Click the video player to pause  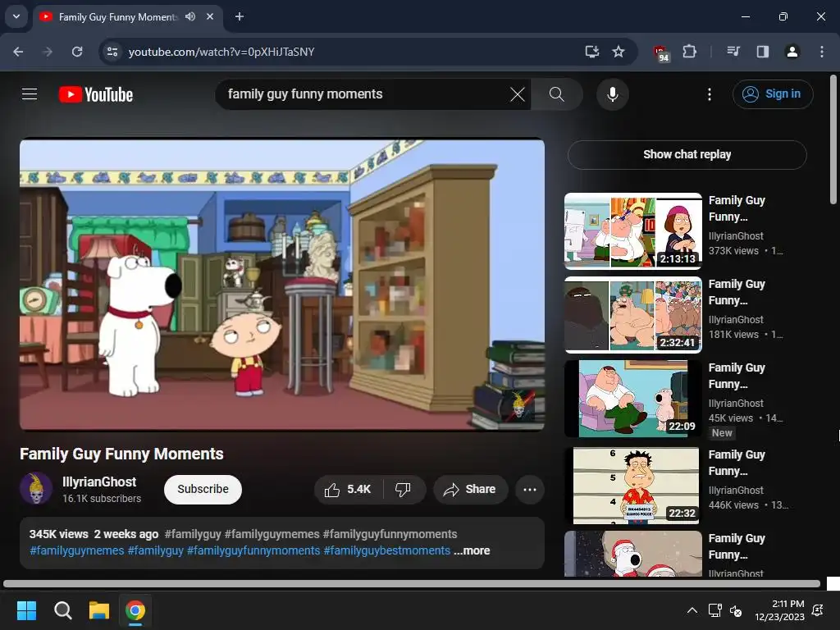[x=282, y=285]
